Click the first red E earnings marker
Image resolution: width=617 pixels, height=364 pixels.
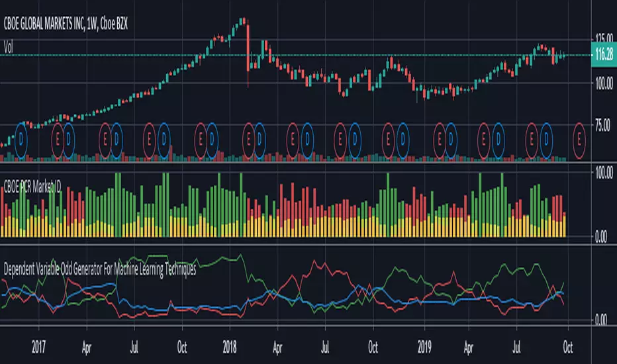[x=58, y=140]
